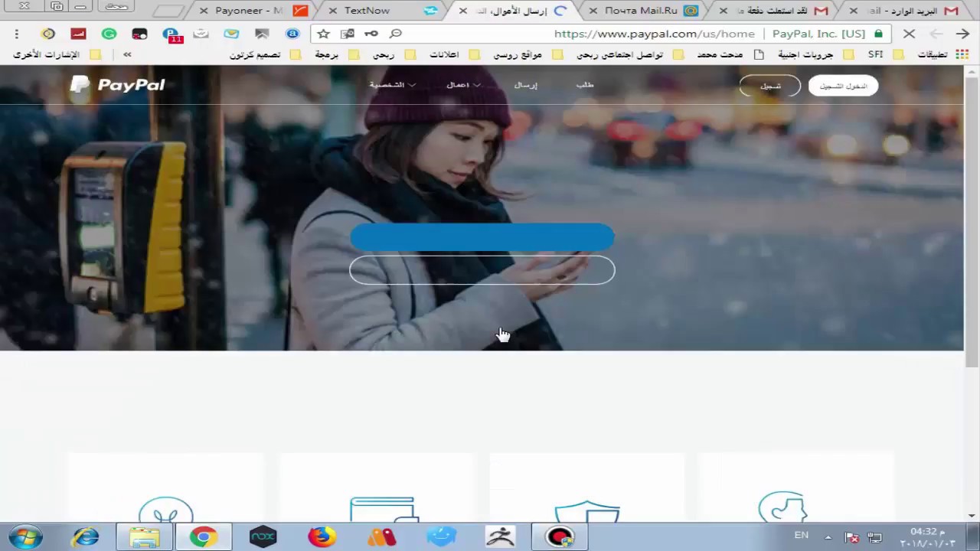Click the PayPal logo
This screenshot has width=980, height=551.
tap(118, 85)
